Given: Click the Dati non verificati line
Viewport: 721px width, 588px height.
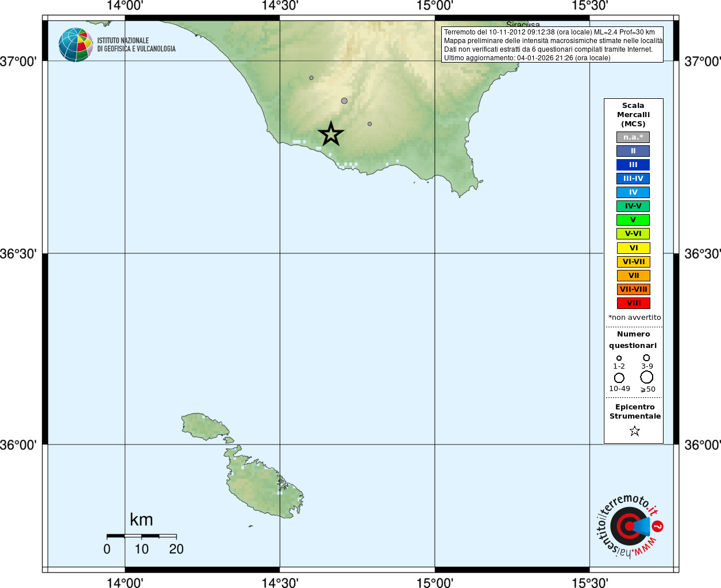Looking at the screenshot, I should [548, 49].
